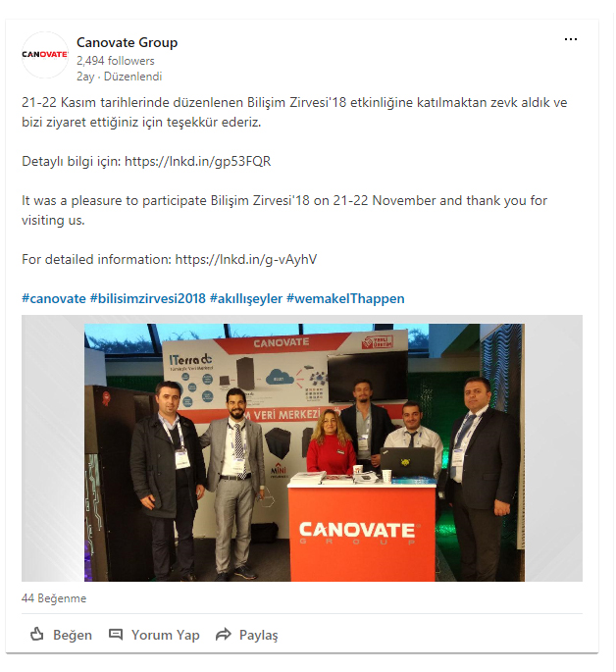This screenshot has width=616, height=672.
Task: Click the Beğen text label
Action: pyautogui.click(x=73, y=635)
